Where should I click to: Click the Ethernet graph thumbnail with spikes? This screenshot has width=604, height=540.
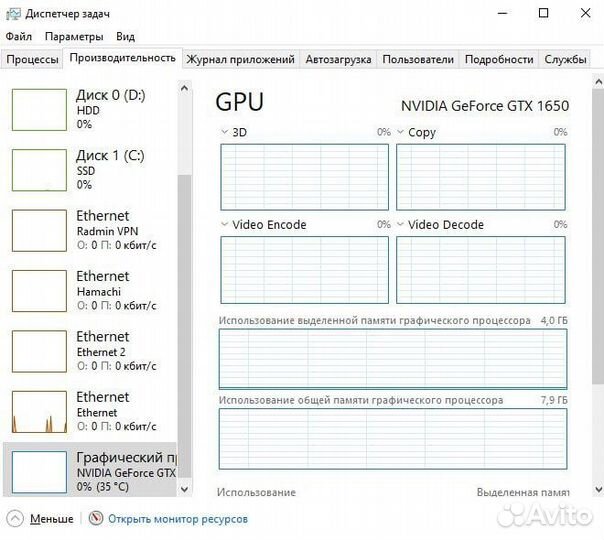(x=39, y=412)
